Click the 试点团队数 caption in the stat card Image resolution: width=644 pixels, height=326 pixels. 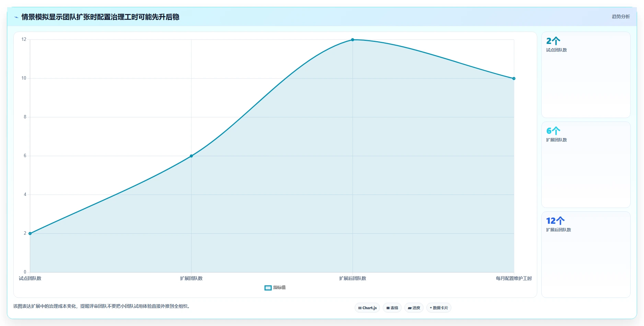pos(556,50)
